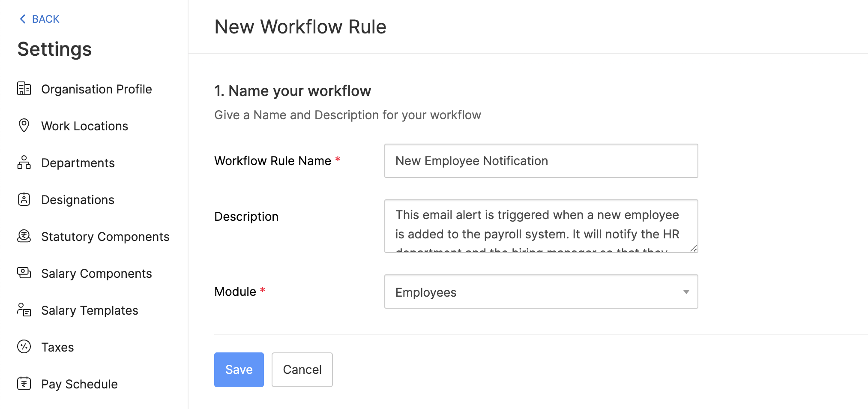Open Pay Schedule settings

click(x=79, y=384)
